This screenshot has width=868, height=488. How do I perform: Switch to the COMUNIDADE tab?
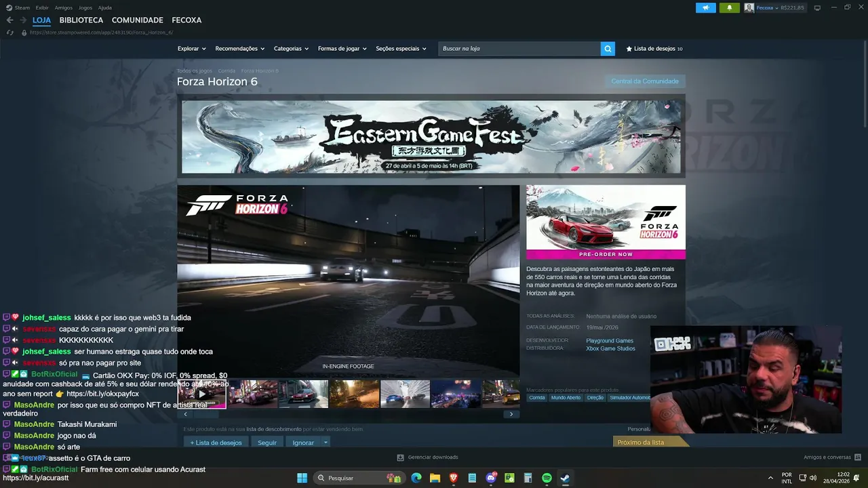pos(138,20)
